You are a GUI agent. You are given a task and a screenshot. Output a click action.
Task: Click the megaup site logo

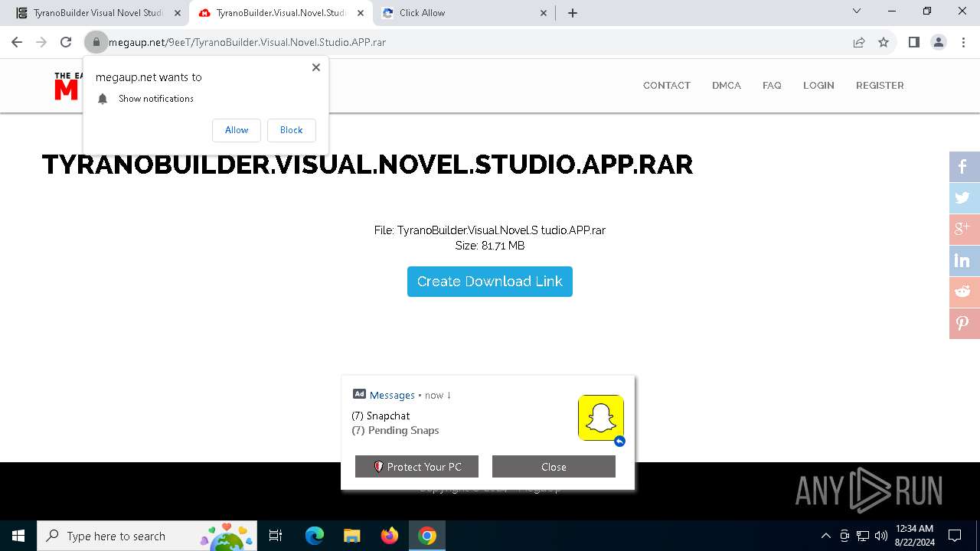[67, 86]
